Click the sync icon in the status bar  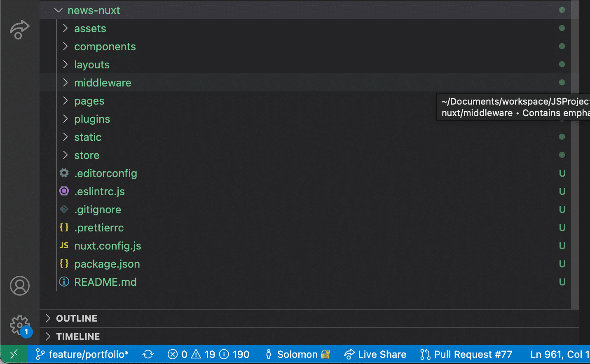pyautogui.click(x=148, y=354)
